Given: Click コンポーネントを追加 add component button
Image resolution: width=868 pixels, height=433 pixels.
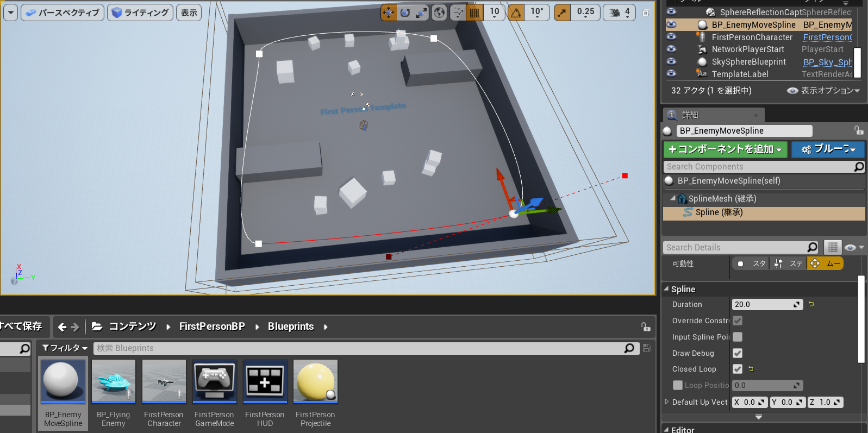Looking at the screenshot, I should [725, 149].
